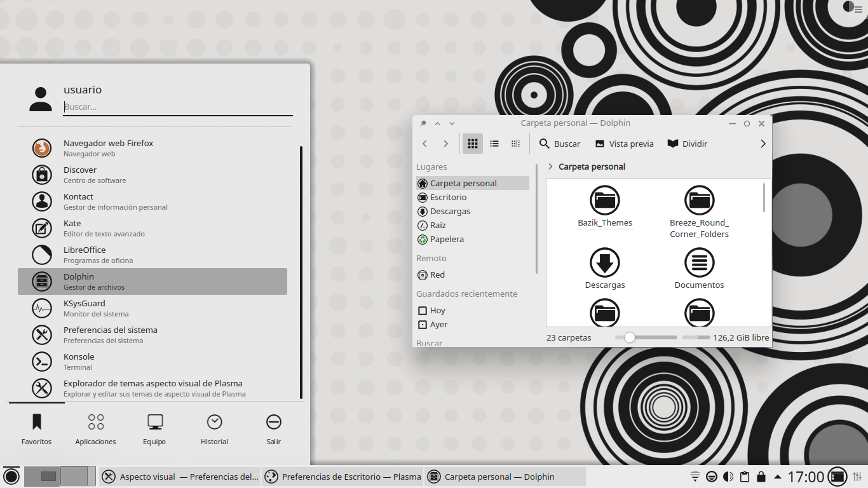Screen dimensions: 868x488
Task: Show files saved Ayer
Action: click(473, 324)
